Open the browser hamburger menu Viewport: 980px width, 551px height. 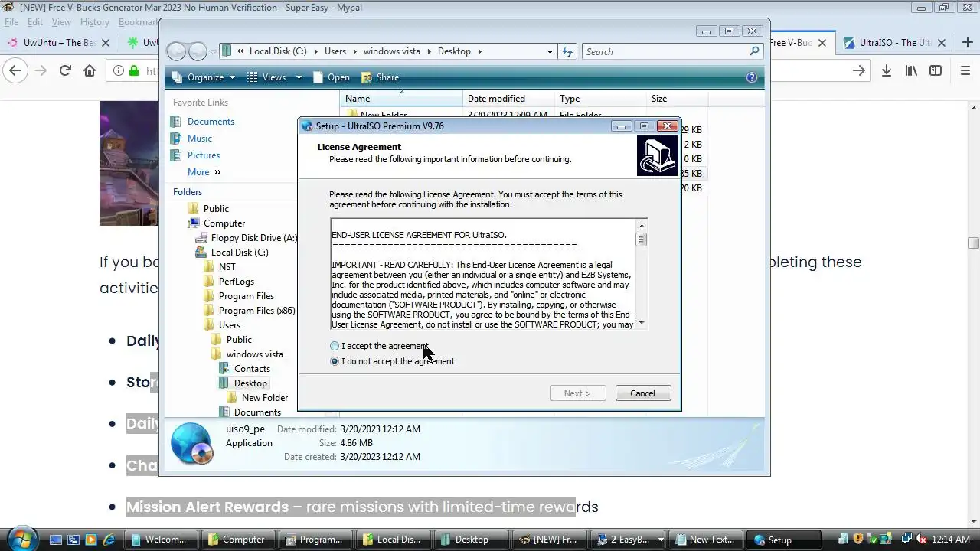pyautogui.click(x=965, y=70)
